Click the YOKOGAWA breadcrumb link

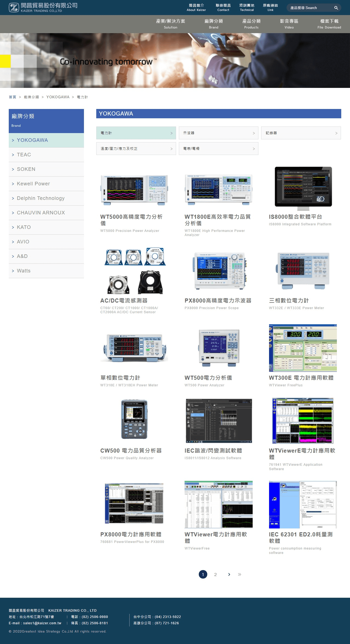point(58,97)
